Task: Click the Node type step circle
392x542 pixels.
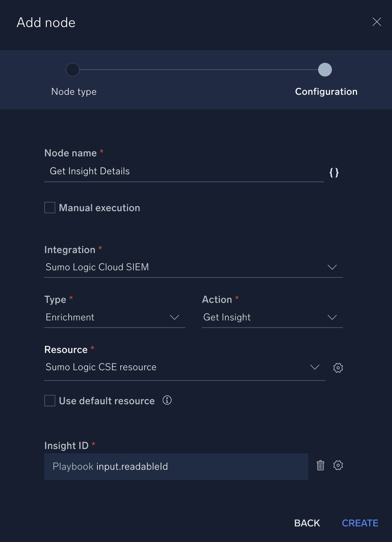Action: tap(73, 70)
